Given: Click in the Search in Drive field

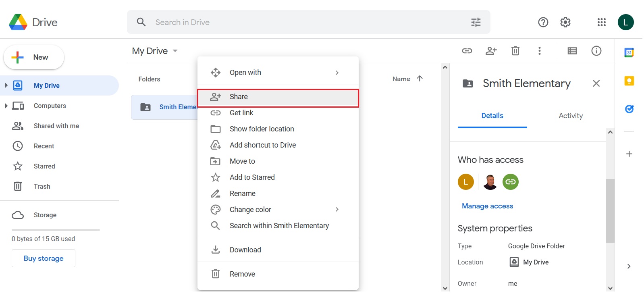Looking at the screenshot, I should coord(309,22).
